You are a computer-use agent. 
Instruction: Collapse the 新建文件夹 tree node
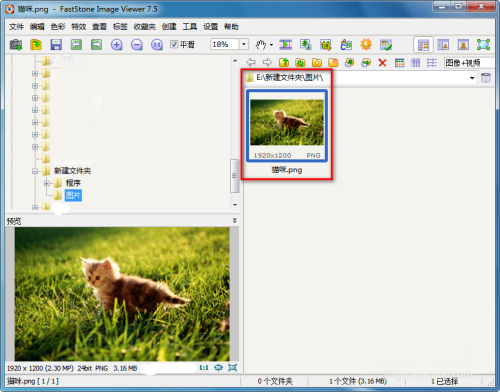(x=35, y=171)
